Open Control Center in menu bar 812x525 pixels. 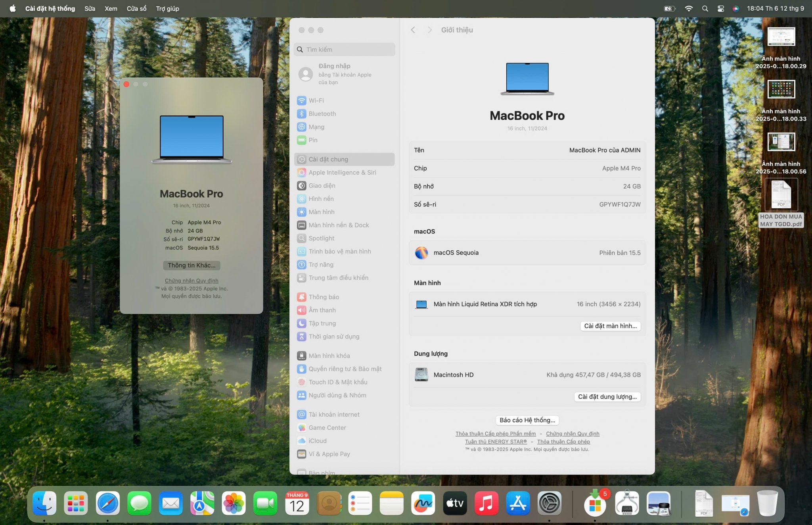(x=720, y=8)
